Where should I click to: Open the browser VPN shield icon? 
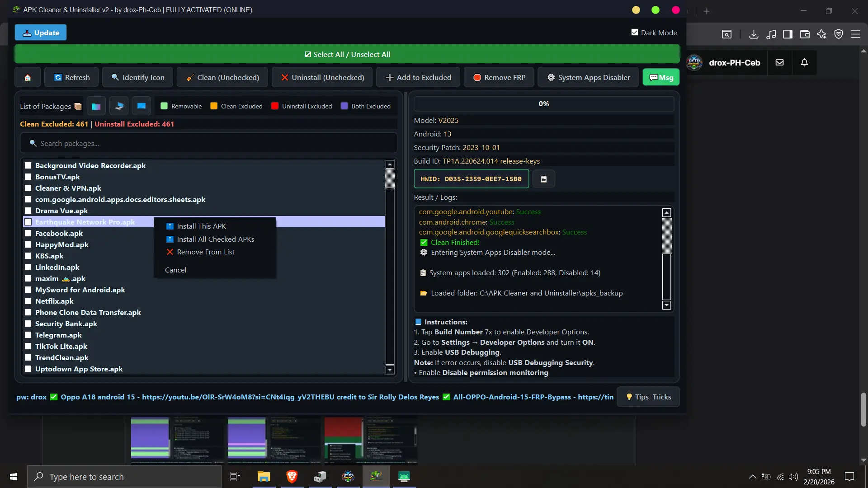coord(839,34)
